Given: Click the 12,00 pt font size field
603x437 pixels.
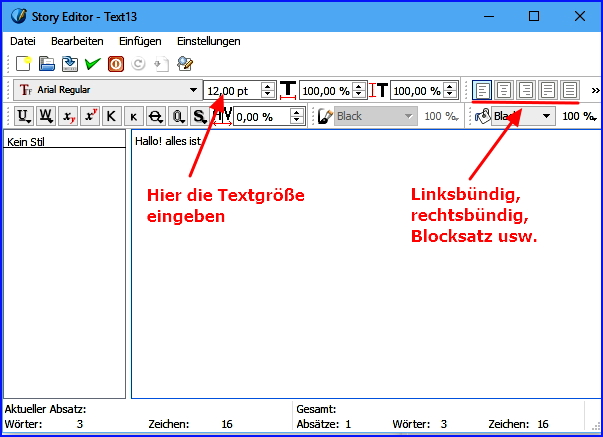Looking at the screenshot, I should (x=232, y=91).
